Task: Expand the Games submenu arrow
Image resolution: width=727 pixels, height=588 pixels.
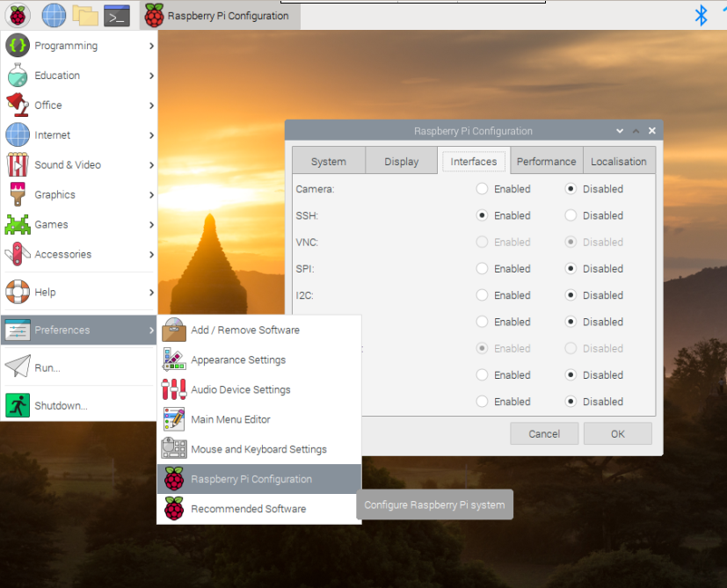Action: pos(151,224)
